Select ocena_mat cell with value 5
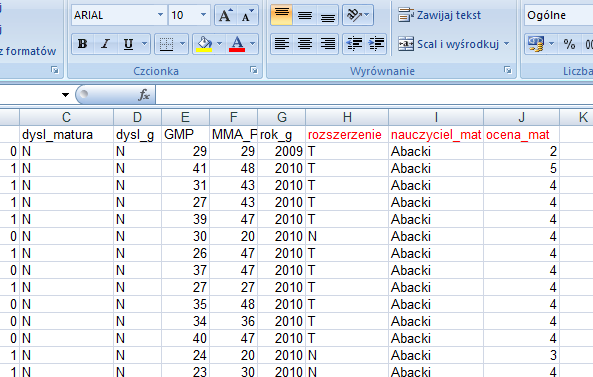The width and height of the screenshot is (593, 377). pyautogui.click(x=522, y=168)
